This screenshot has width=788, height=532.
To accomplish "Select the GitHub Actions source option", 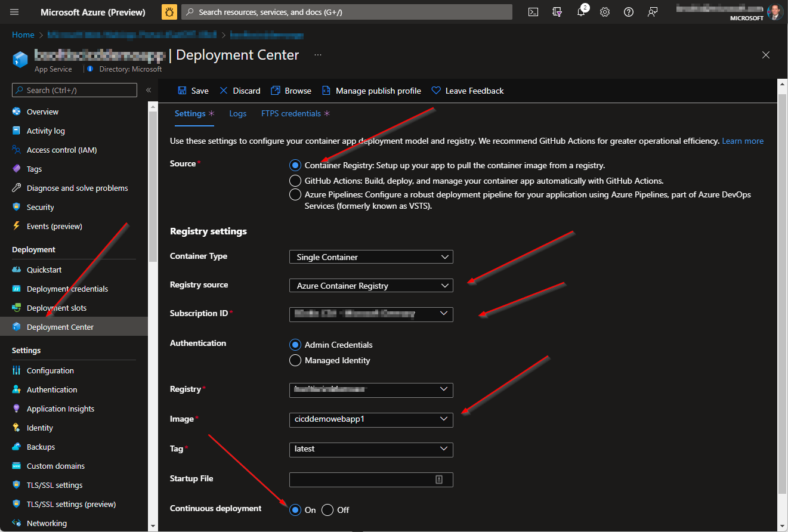I will [295, 180].
